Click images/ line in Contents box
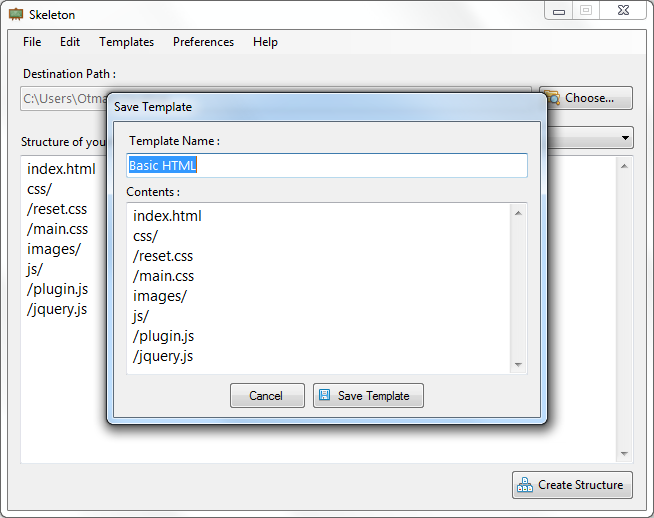The image size is (654, 518). pos(160,296)
